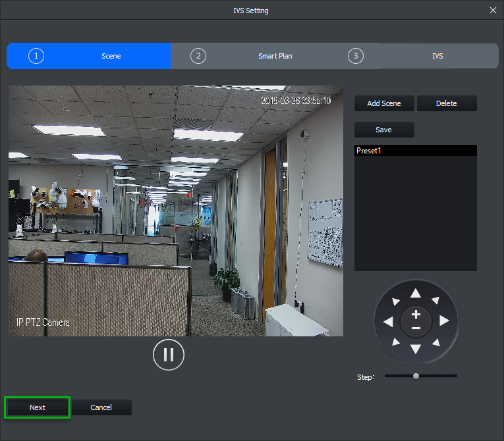Move camera diagonally up-left on PTZ pad
This screenshot has height=441, width=504.
(395, 301)
